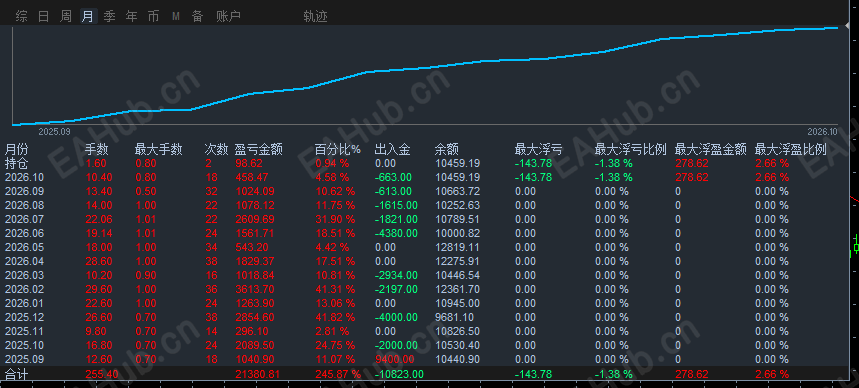Select the 月 monthly tab

pyautogui.click(x=88, y=16)
